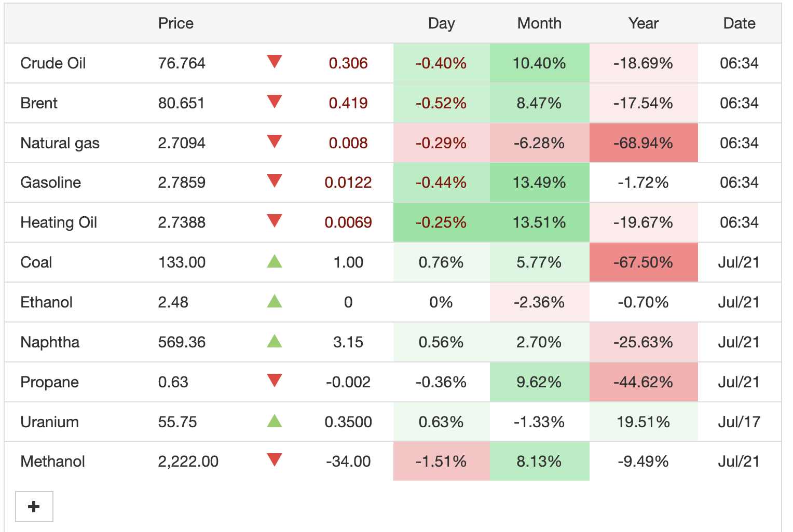Image resolution: width=793 pixels, height=532 pixels.
Task: Click the Propane year change -44.62%
Action: tap(644, 382)
